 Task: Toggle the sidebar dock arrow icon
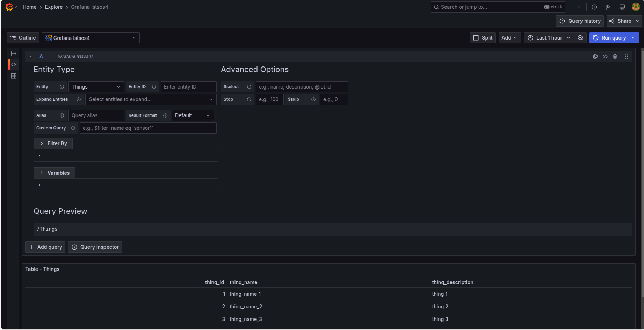14,54
